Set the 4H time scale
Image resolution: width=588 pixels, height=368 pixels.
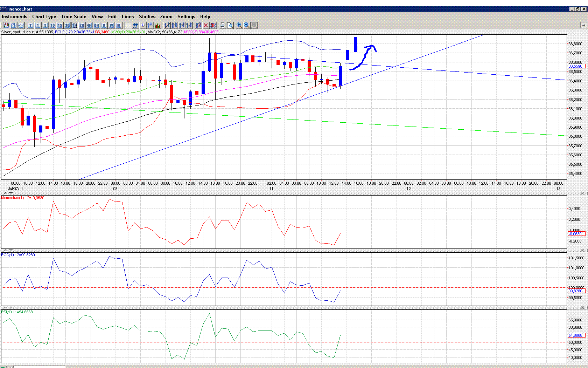point(89,25)
